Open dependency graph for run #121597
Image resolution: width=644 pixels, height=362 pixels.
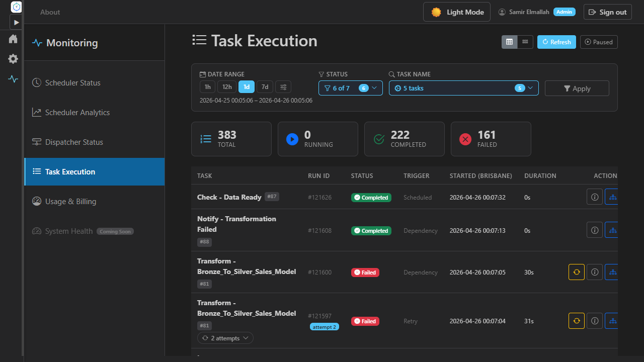(x=612, y=321)
